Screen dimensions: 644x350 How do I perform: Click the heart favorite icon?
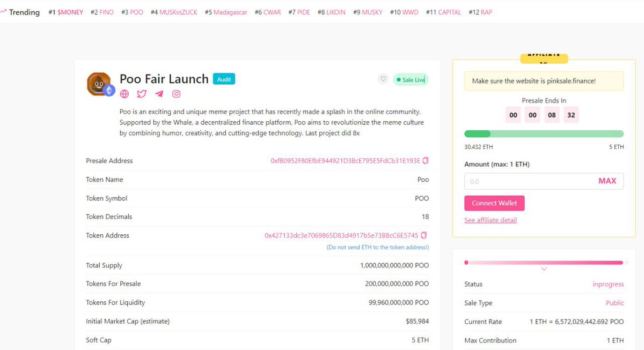[383, 79]
